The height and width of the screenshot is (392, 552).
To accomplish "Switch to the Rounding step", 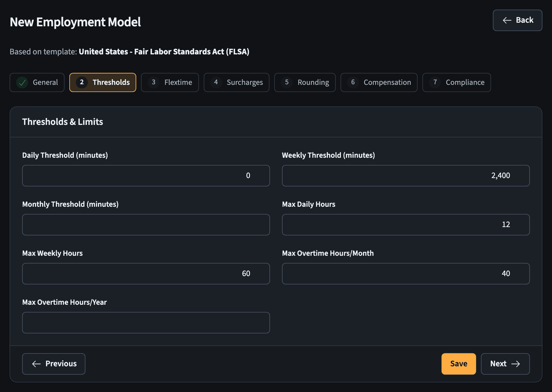I will pyautogui.click(x=305, y=82).
